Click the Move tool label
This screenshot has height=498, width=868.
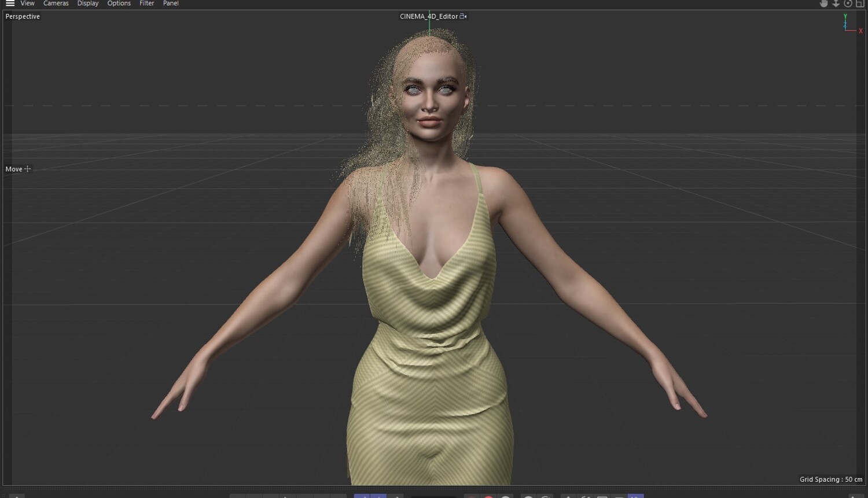(x=14, y=169)
